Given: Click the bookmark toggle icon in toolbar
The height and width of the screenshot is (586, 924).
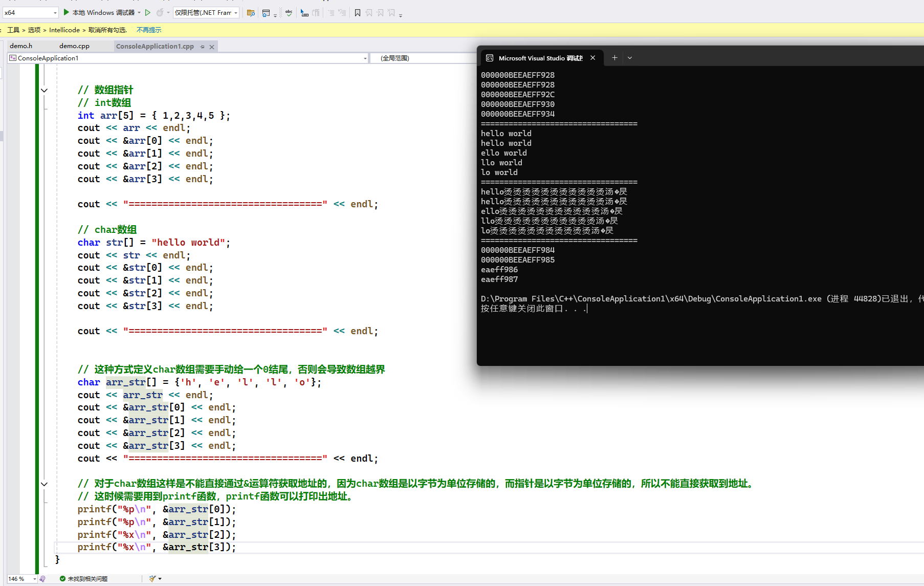Looking at the screenshot, I should pyautogui.click(x=358, y=13).
